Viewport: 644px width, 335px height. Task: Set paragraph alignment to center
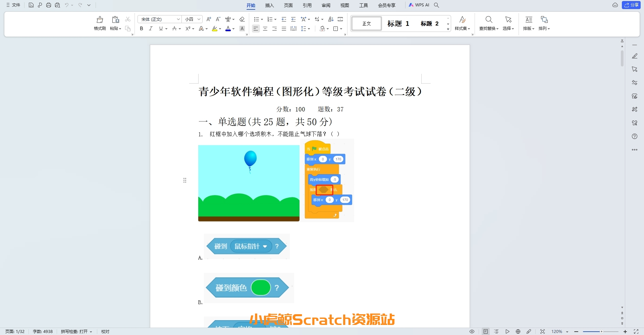click(x=265, y=29)
